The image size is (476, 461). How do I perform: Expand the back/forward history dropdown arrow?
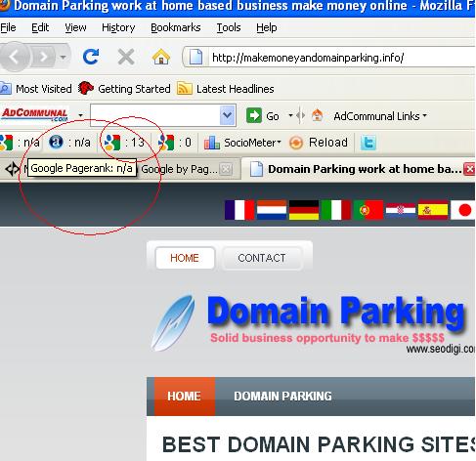64,58
